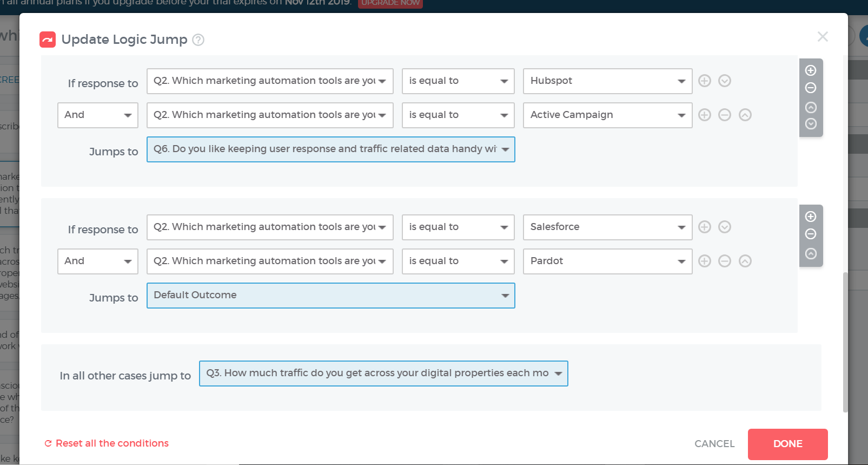868x465 pixels.
Task: Open help icon beside Update Logic Jump title
Action: pyautogui.click(x=198, y=40)
